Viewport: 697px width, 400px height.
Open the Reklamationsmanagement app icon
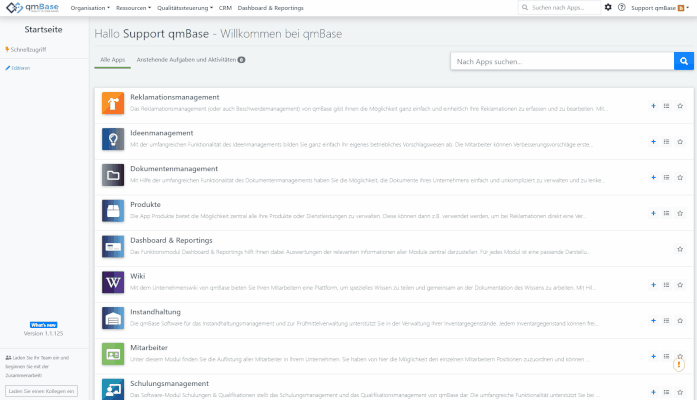click(113, 103)
